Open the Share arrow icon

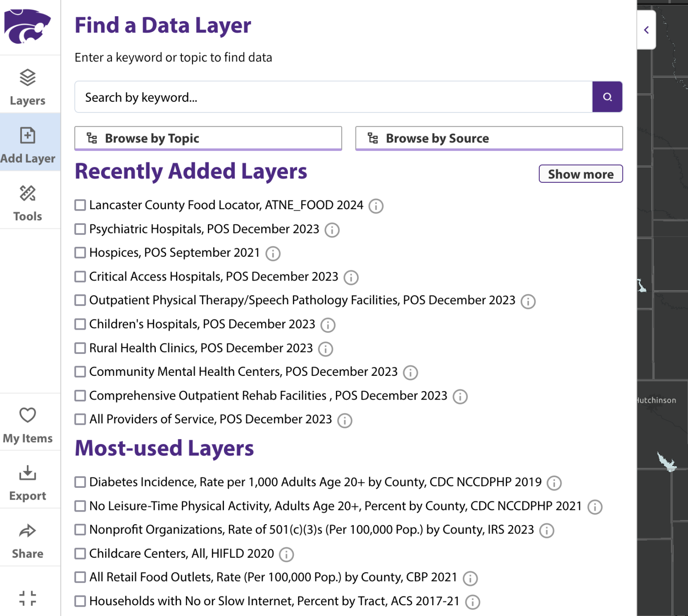[x=28, y=531]
